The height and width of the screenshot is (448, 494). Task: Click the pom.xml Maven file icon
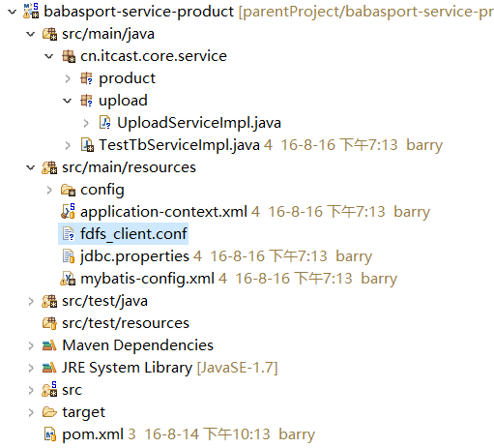click(x=49, y=434)
